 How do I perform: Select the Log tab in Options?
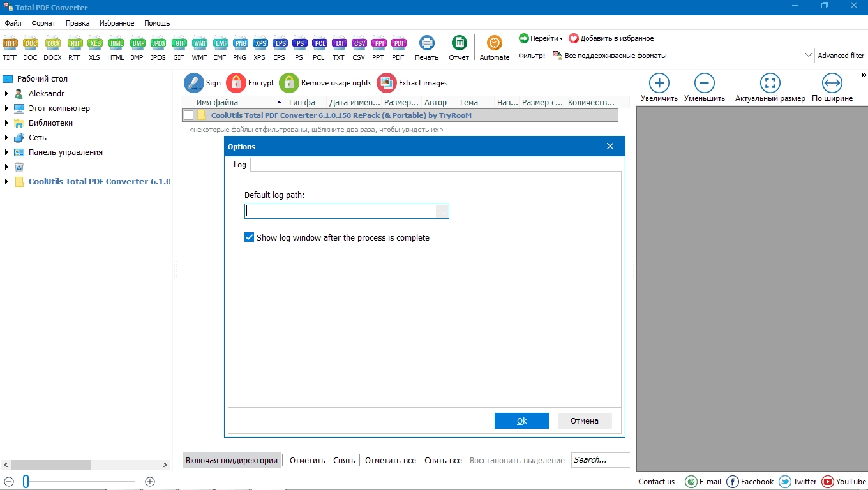tap(239, 165)
